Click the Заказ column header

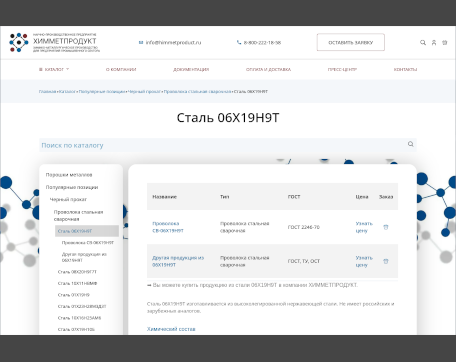pos(386,197)
